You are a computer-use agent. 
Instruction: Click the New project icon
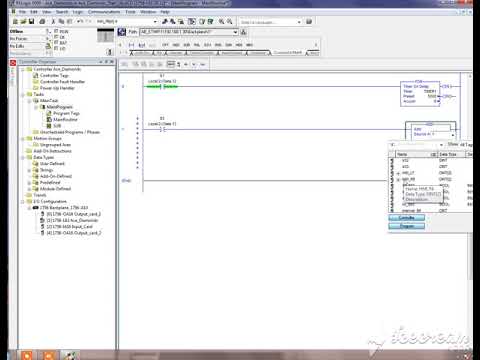pyautogui.click(x=15, y=21)
